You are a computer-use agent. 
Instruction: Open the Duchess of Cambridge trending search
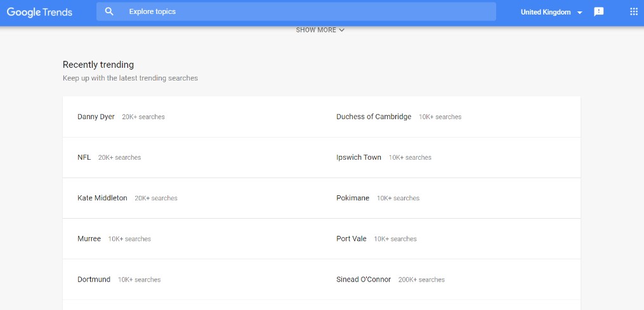[374, 117]
